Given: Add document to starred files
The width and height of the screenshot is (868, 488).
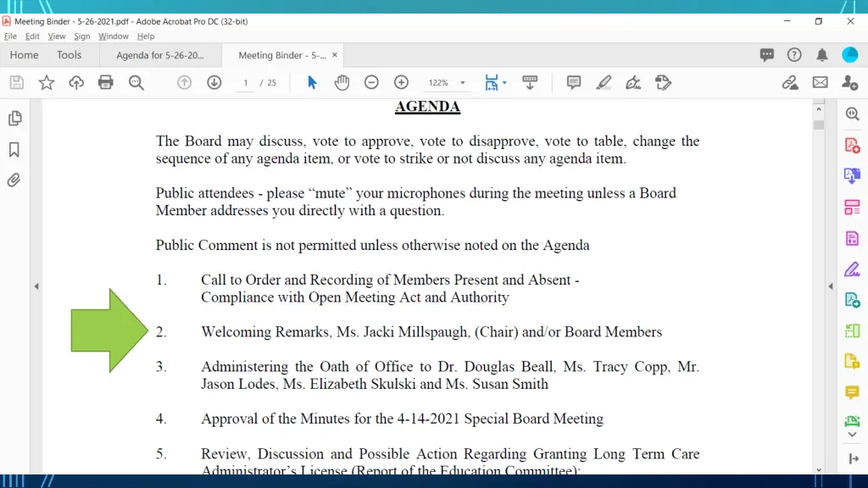Looking at the screenshot, I should [x=47, y=82].
